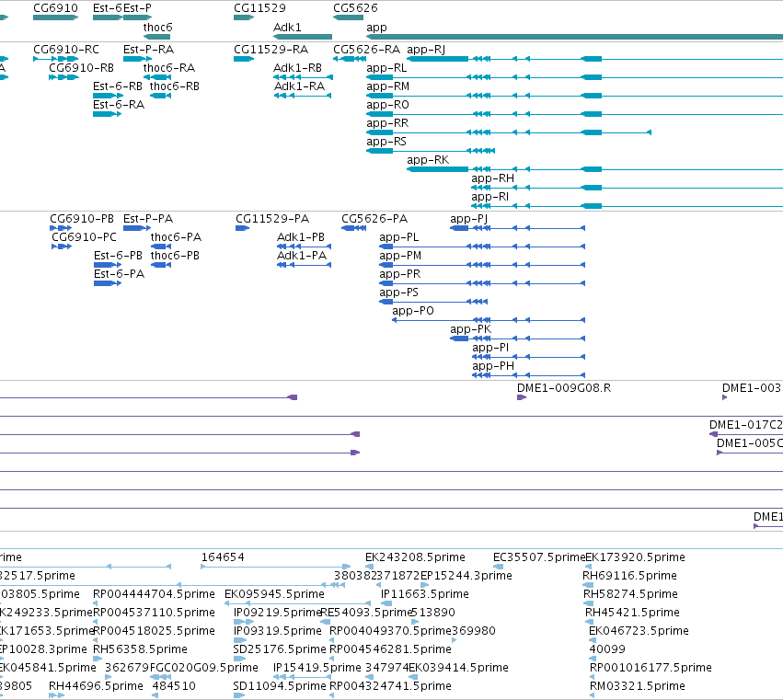Click RP004444704.5prime EST label
Image resolution: width=783 pixels, height=700 pixels.
click(154, 594)
